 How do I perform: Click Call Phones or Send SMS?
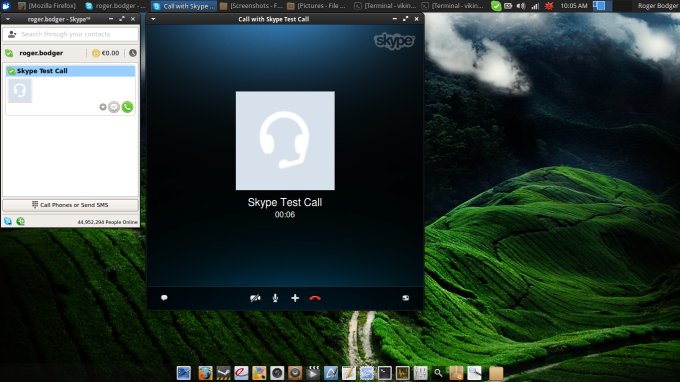70,205
